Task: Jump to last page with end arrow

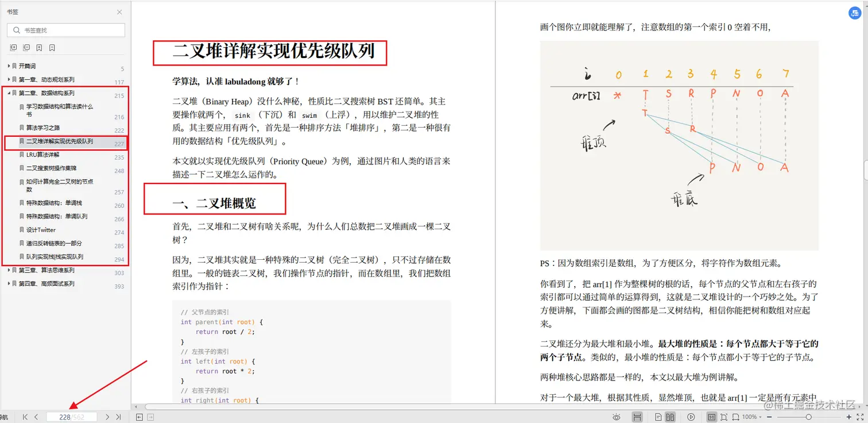Action: 119,417
